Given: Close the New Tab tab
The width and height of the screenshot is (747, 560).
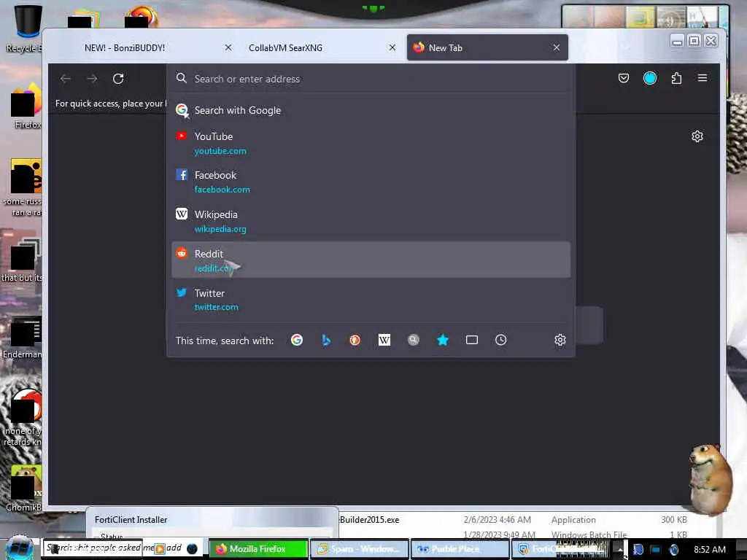Looking at the screenshot, I should pos(556,47).
